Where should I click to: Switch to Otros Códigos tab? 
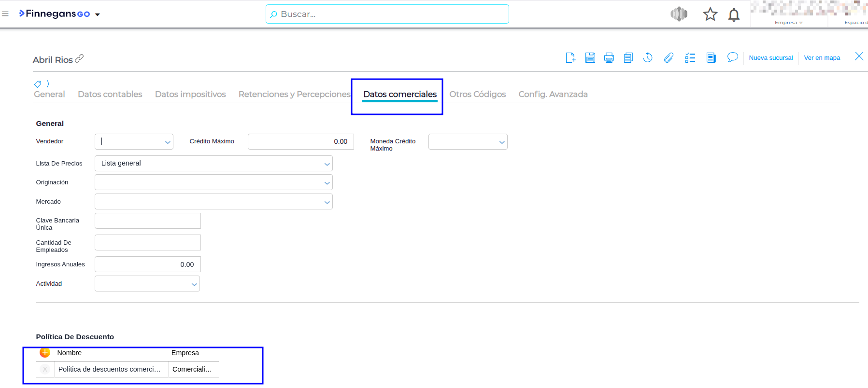tap(477, 94)
